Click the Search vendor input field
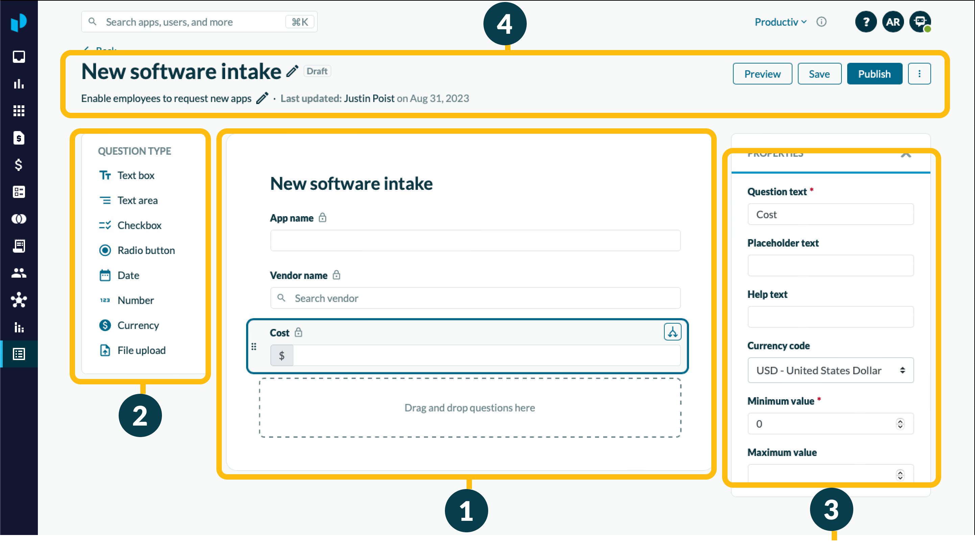975x560 pixels. click(475, 298)
